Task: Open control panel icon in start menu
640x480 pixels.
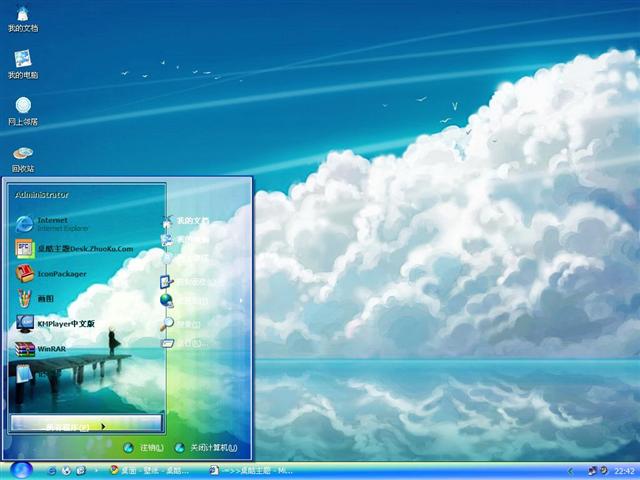Action: [167, 282]
